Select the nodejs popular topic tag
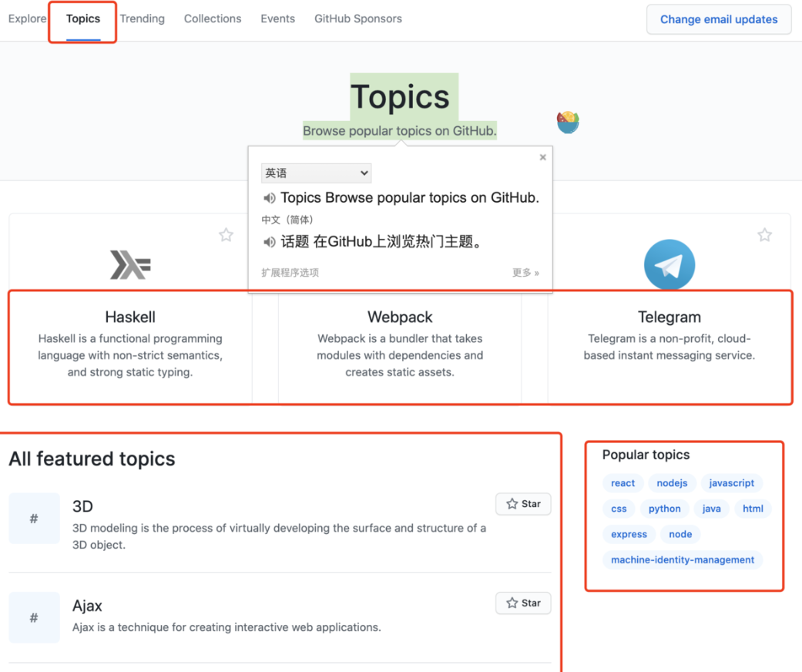Image resolution: width=802 pixels, height=672 pixels. pyautogui.click(x=672, y=483)
